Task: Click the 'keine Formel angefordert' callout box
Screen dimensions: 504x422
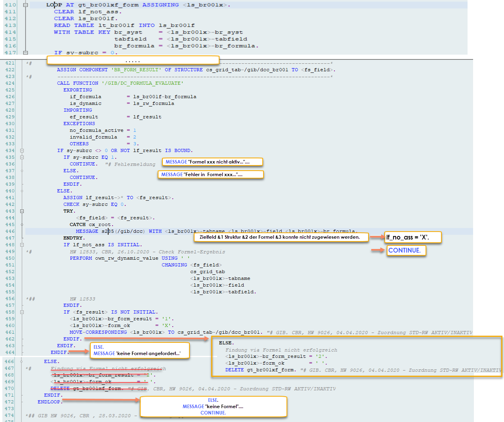Action: [x=140, y=350]
